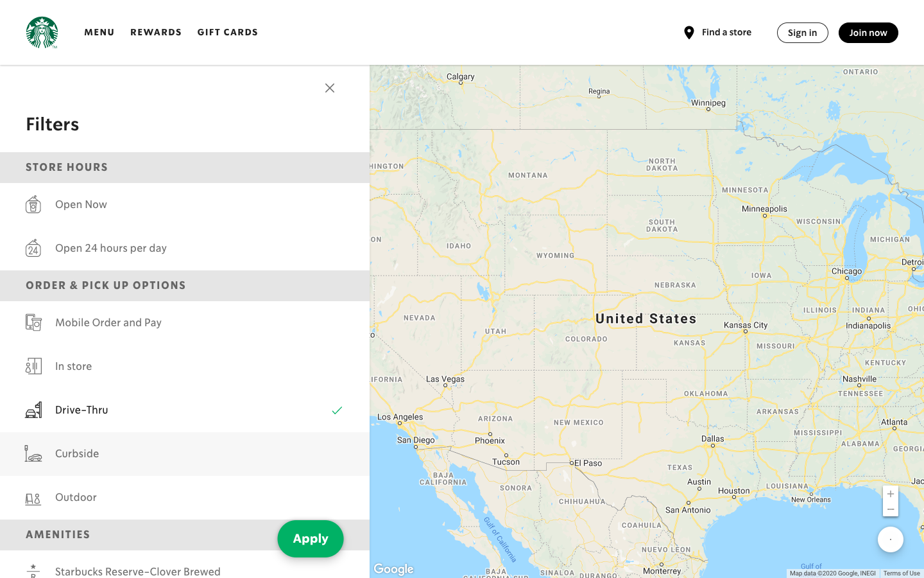Click Chicago on the map
Screen dimensions: 924x578
click(x=847, y=271)
